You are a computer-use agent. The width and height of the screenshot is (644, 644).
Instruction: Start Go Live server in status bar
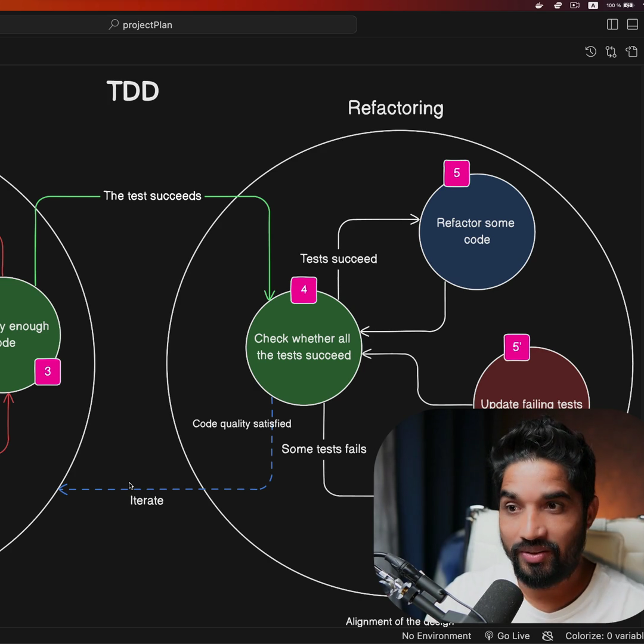(507, 636)
